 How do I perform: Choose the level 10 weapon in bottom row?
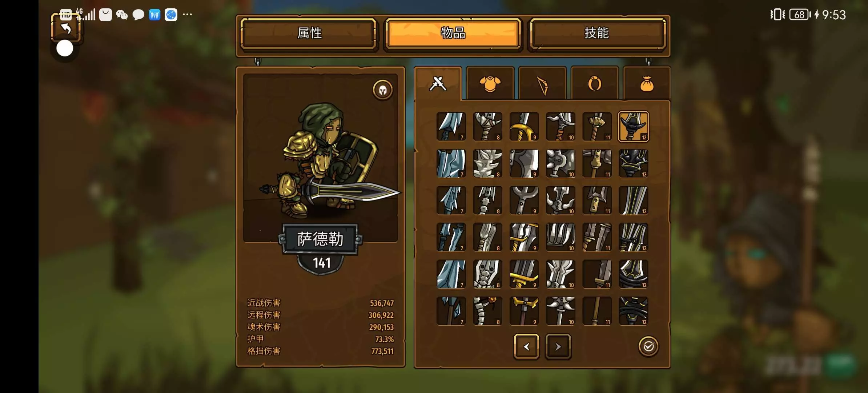(560, 311)
